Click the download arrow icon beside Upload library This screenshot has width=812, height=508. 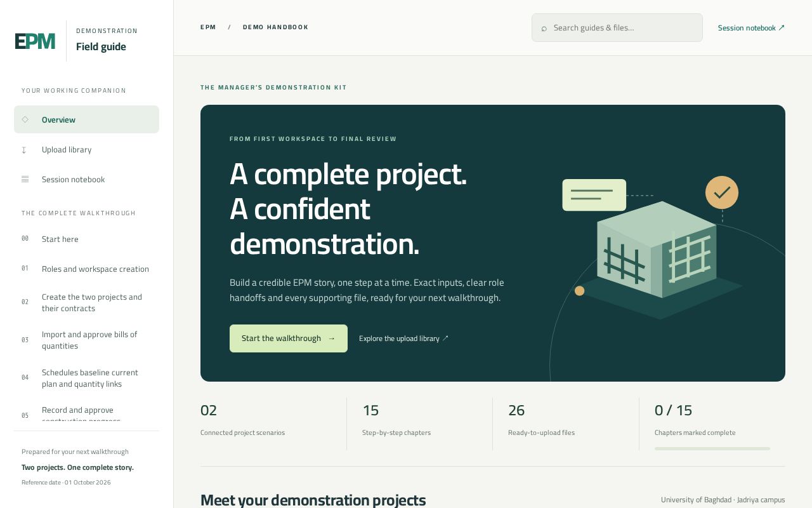click(25, 150)
